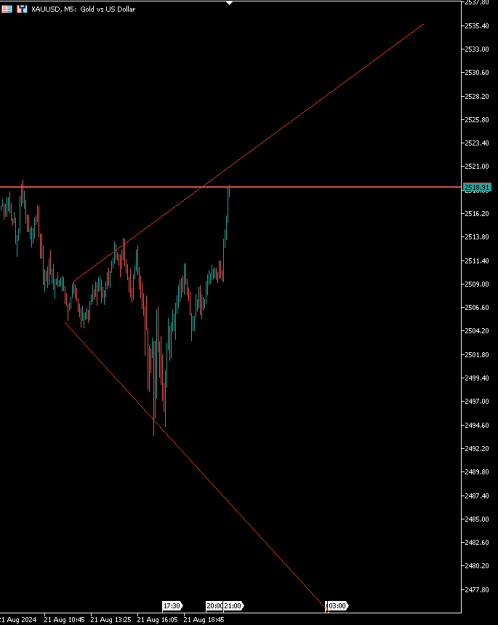Image resolution: width=498 pixels, height=625 pixels.
Task: Click the 2480.20 price scale label
Action: click(477, 565)
